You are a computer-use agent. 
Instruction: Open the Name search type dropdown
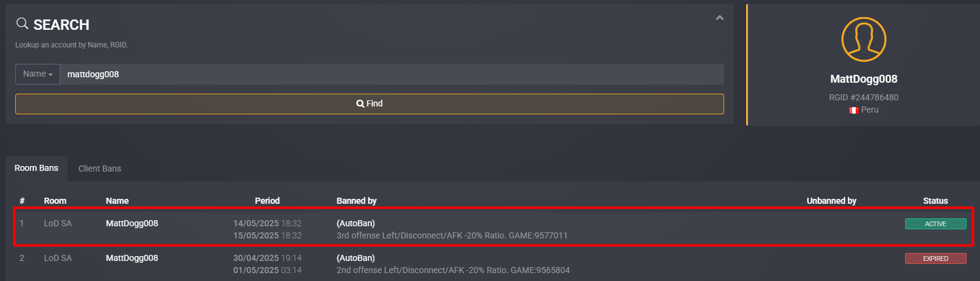pyautogui.click(x=38, y=74)
